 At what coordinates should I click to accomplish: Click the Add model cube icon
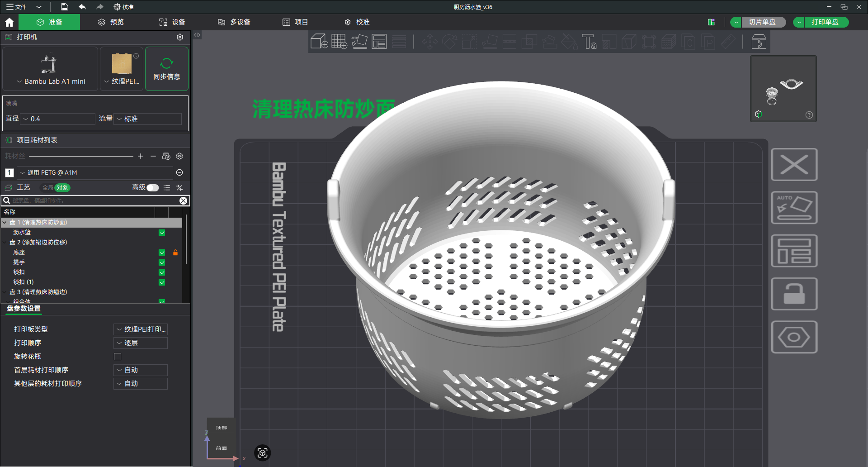pos(319,42)
